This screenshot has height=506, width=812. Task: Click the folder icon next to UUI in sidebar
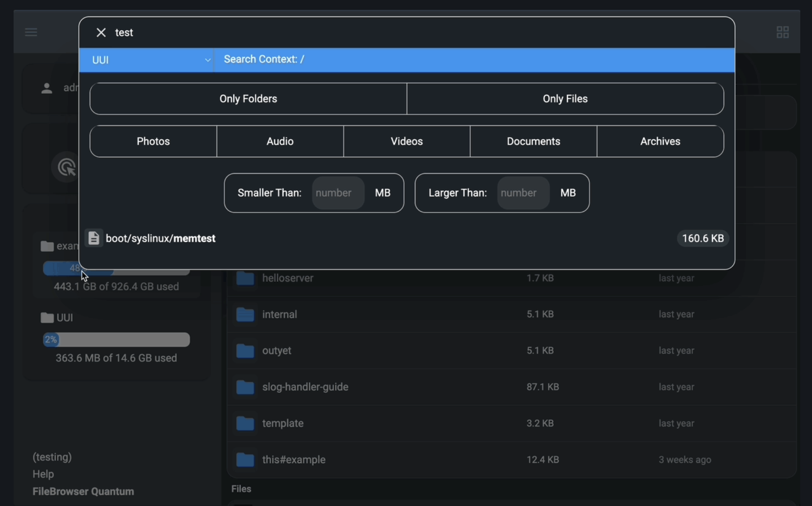pyautogui.click(x=47, y=318)
